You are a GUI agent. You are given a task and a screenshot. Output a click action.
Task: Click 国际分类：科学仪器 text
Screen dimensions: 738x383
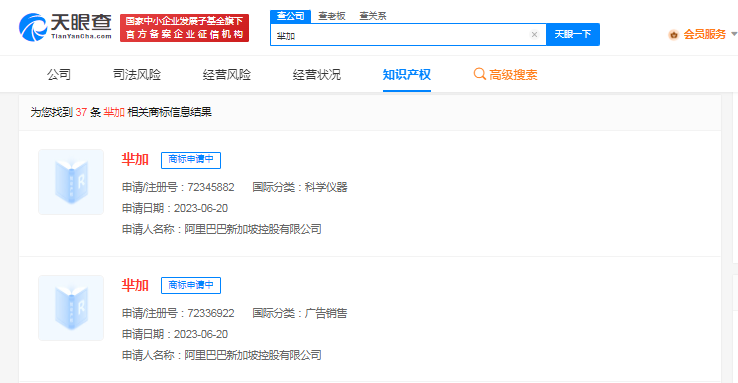(300, 187)
